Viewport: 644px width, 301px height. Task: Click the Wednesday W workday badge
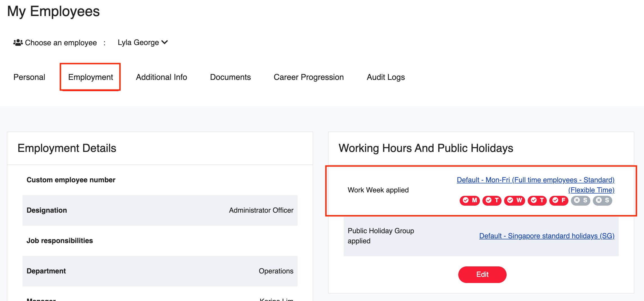pos(514,200)
